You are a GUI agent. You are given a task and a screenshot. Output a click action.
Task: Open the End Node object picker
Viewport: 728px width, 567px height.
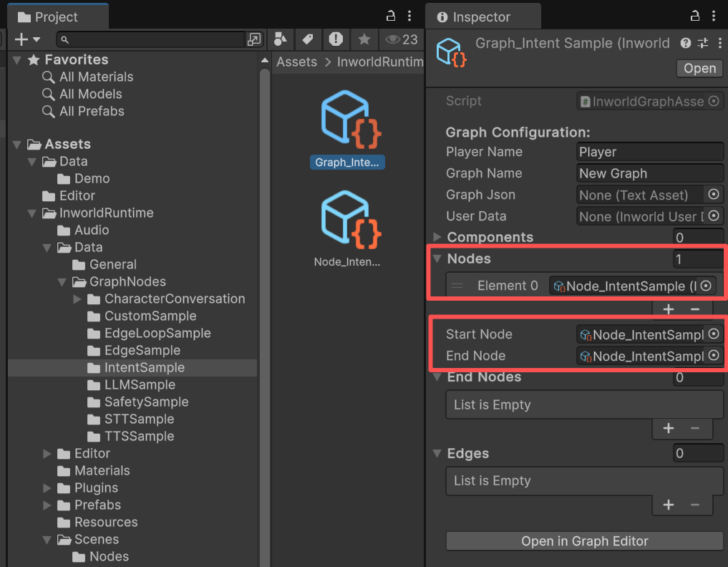point(714,355)
